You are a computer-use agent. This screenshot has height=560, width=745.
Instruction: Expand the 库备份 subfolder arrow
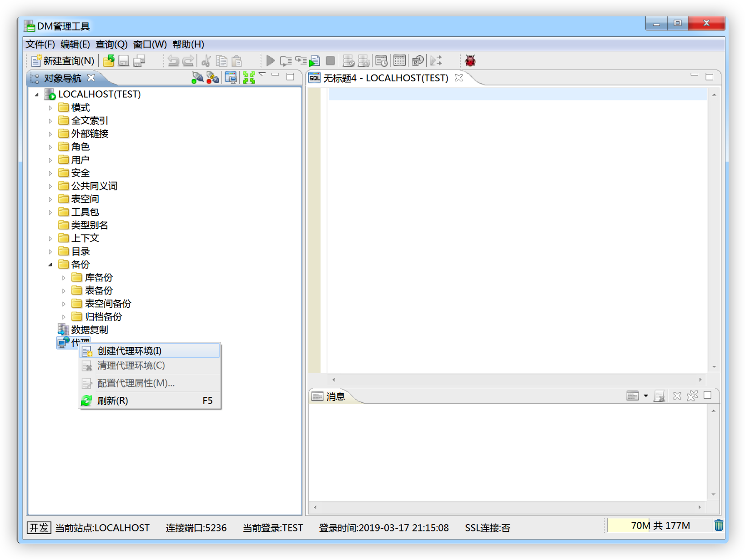(64, 278)
